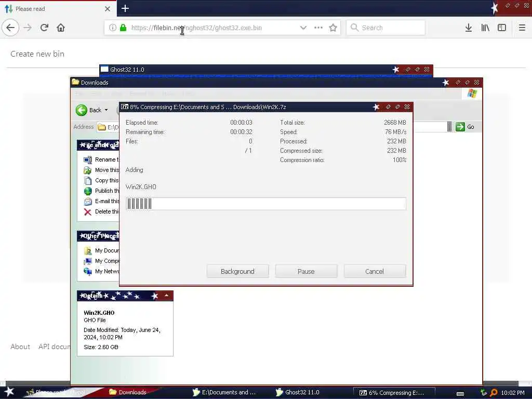Click the orange magnifier tray icon

(x=494, y=393)
